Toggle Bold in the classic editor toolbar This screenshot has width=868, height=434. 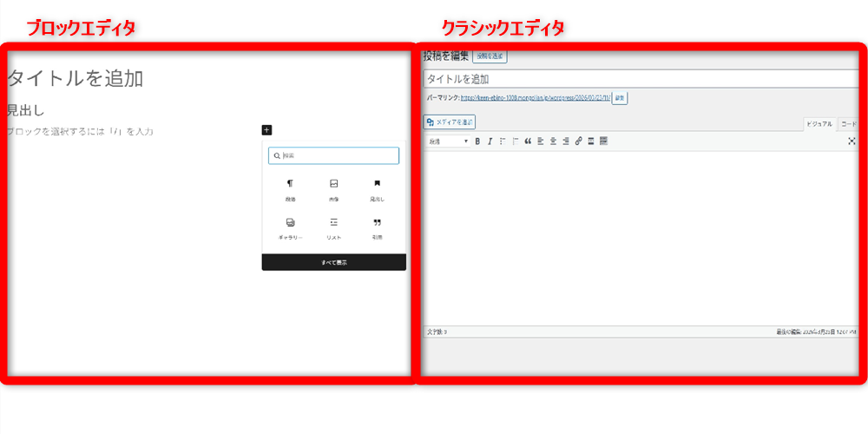point(477,141)
